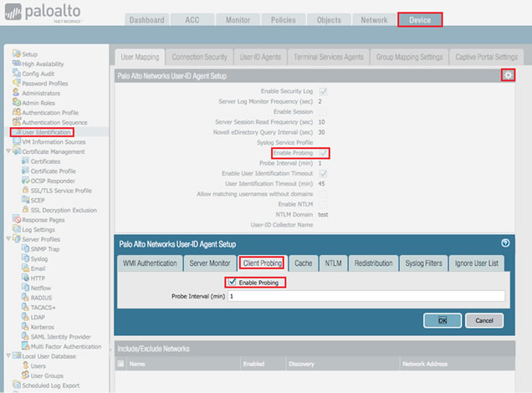Click the VM Information Sources icon
Image resolution: width=532 pixels, height=393 pixels.
[16, 141]
